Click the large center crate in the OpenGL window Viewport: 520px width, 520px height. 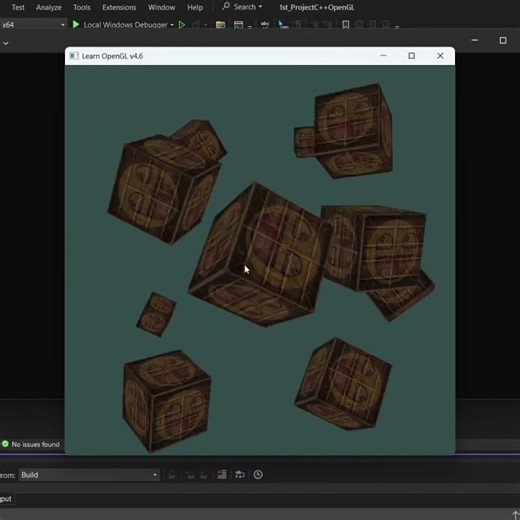[259, 255]
